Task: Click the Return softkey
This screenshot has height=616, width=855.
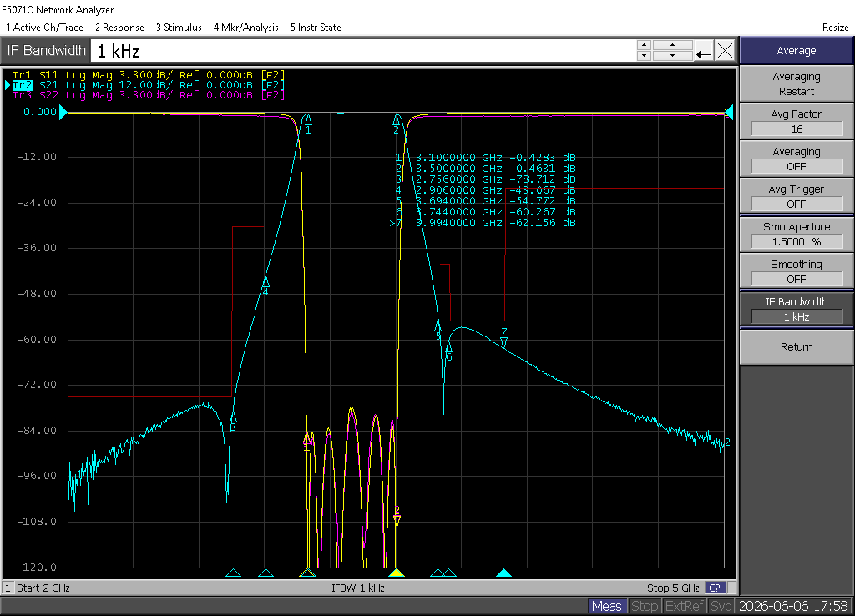Action: (797, 346)
